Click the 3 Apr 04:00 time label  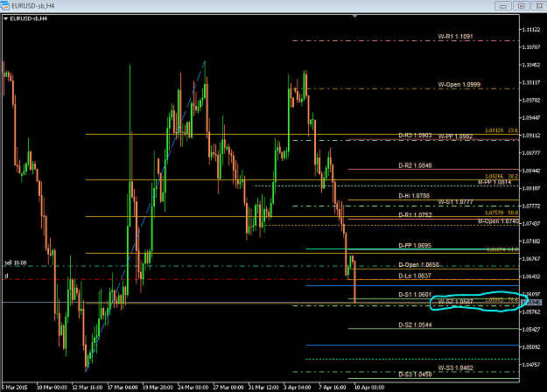tap(298, 387)
